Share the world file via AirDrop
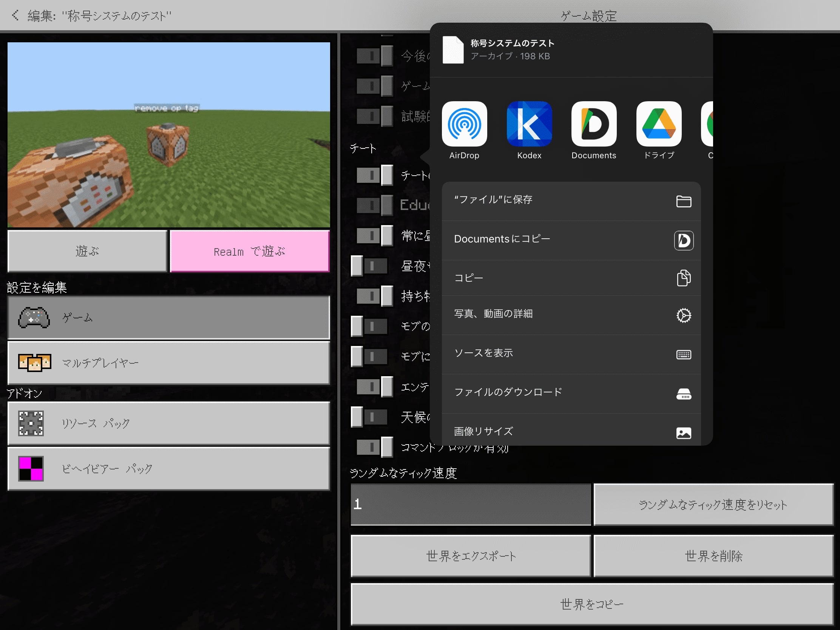 [x=464, y=124]
